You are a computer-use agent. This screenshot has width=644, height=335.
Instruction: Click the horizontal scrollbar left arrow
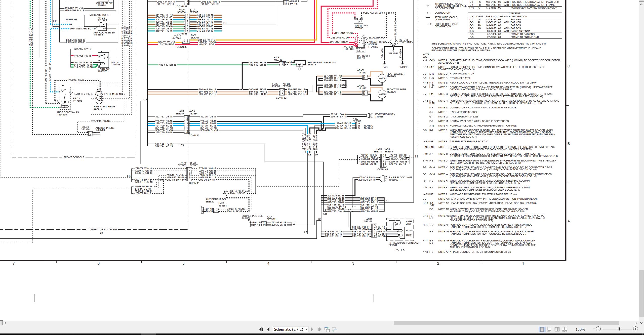click(x=5, y=323)
